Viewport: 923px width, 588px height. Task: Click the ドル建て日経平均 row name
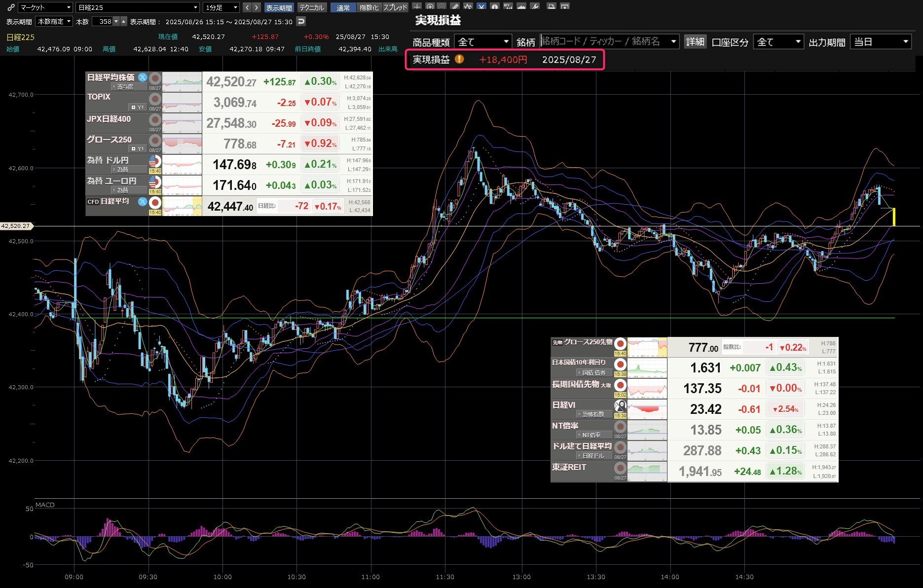[582, 446]
